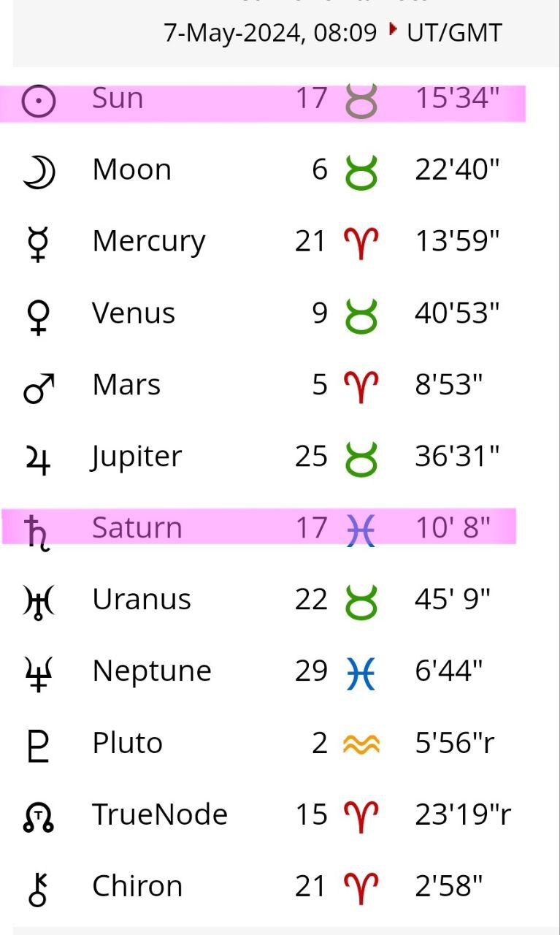560x935 pixels.
Task: Open the red arrow next to UT/GMT
Action: 394,30
